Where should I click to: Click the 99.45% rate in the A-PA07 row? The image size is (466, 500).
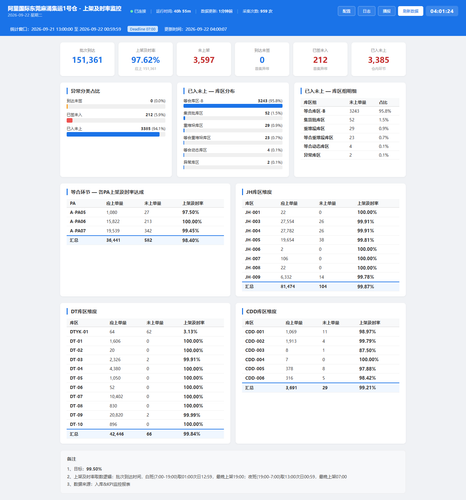coord(191,231)
